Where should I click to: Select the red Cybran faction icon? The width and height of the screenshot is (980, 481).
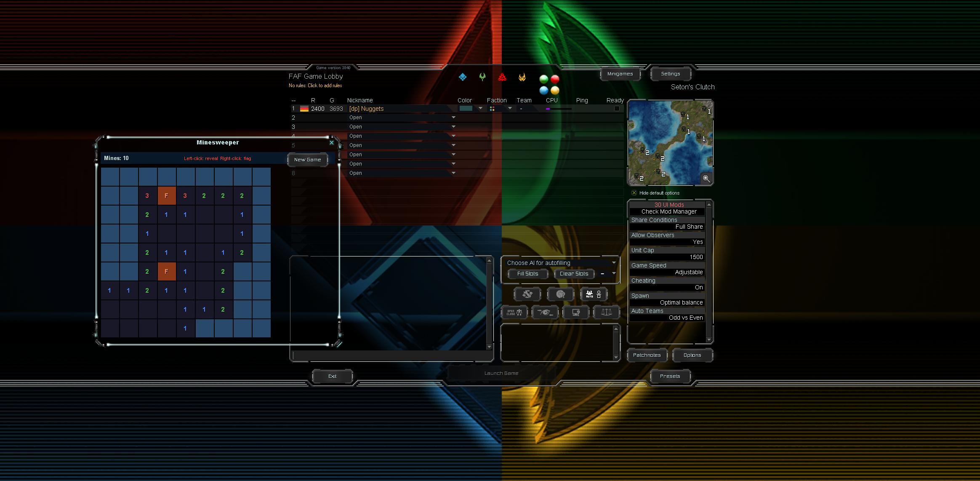click(x=502, y=77)
